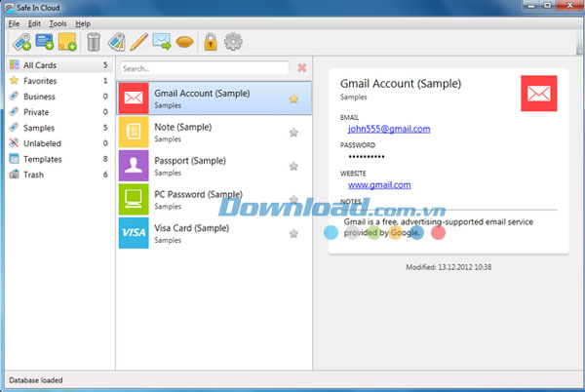Click the Modified: 13.12.2012 10:38 text
This screenshot has height=392, width=585.
point(448,267)
